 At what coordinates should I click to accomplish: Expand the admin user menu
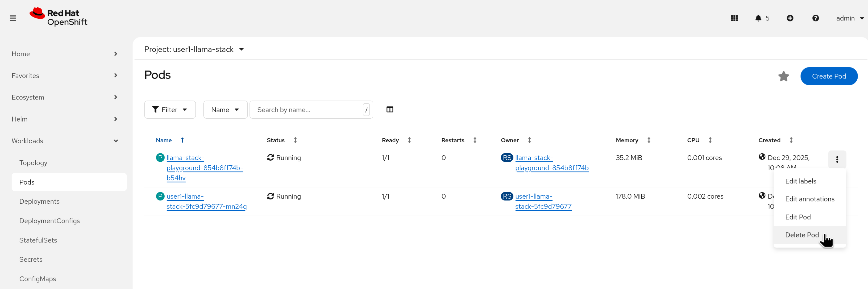[849, 18]
